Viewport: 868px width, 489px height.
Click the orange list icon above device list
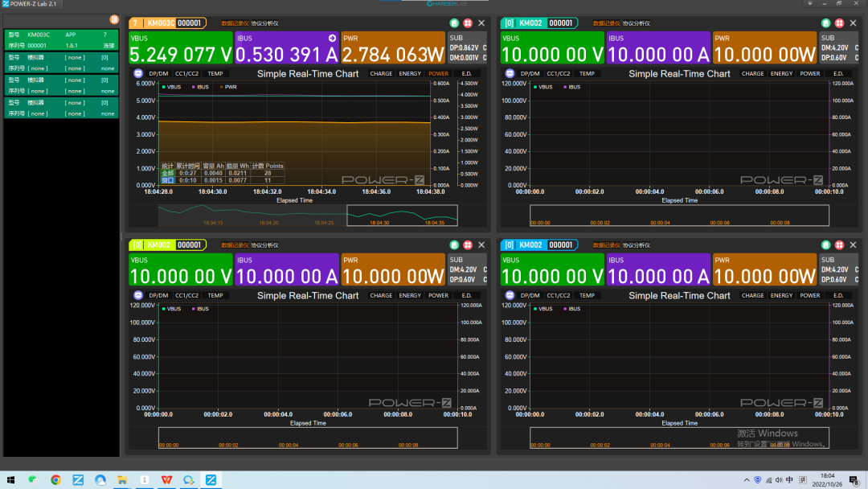click(114, 20)
